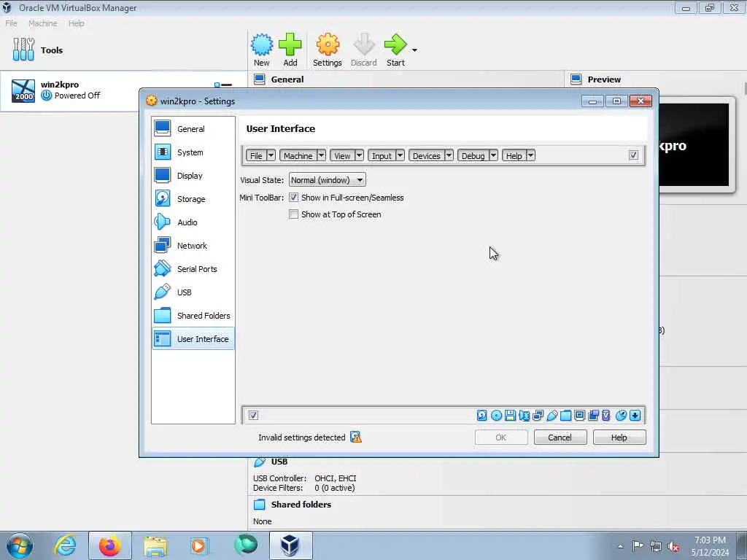Click the disabled OK button
The height and width of the screenshot is (560, 747).
click(x=500, y=437)
